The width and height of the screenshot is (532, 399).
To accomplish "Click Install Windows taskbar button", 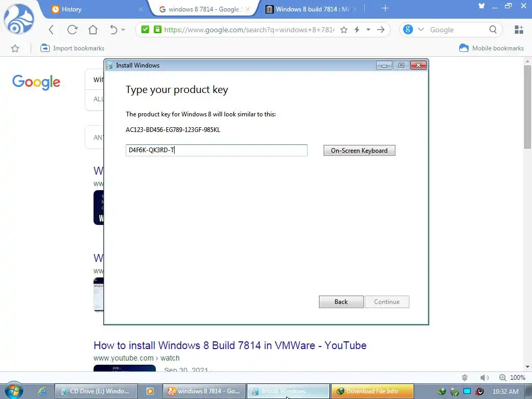I will point(288,391).
